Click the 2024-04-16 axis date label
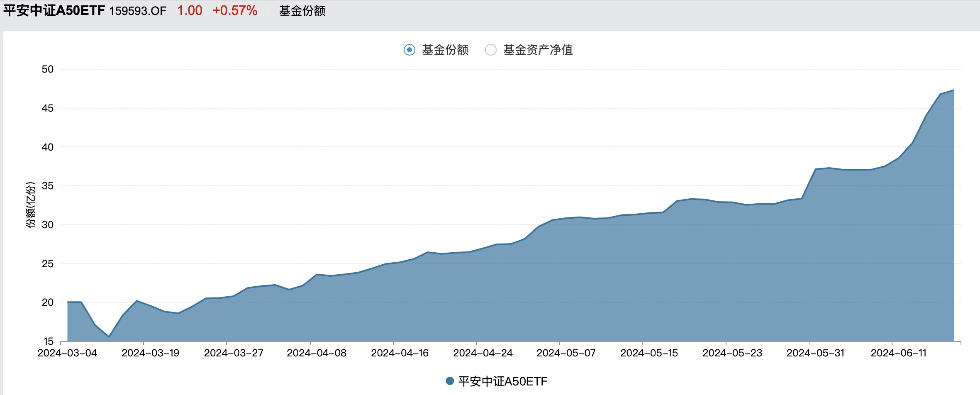The height and width of the screenshot is (395, 980). [400, 353]
